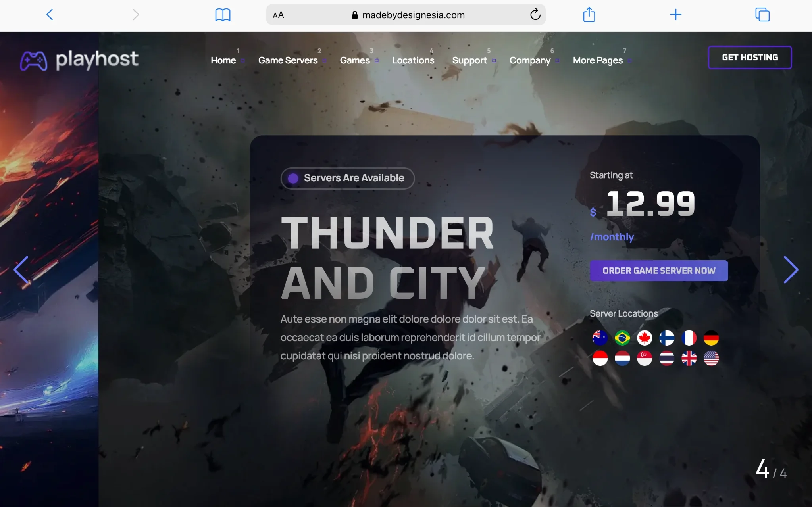The image size is (812, 507).
Task: Go to next slide arrow
Action: (x=791, y=270)
